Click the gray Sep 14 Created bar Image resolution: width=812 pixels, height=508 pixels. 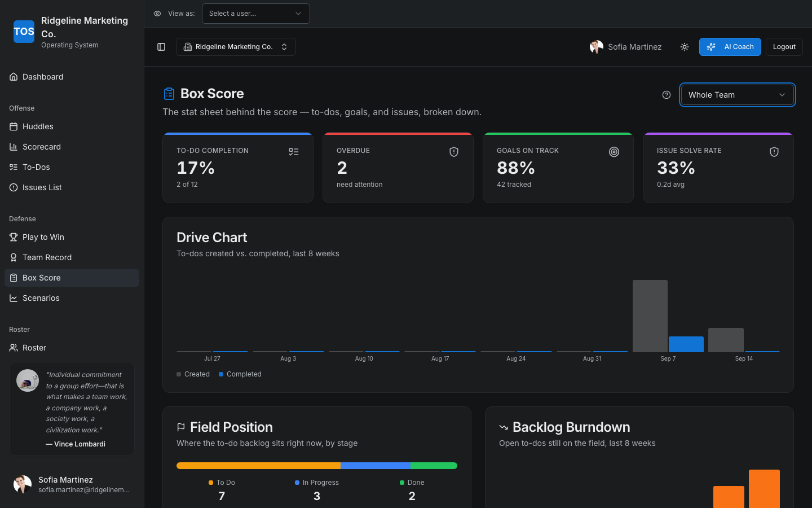[726, 340]
